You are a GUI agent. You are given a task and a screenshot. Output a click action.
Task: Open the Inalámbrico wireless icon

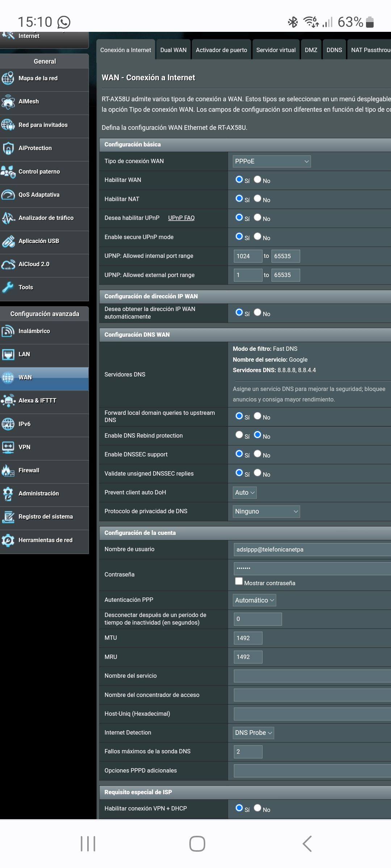pos(8,331)
